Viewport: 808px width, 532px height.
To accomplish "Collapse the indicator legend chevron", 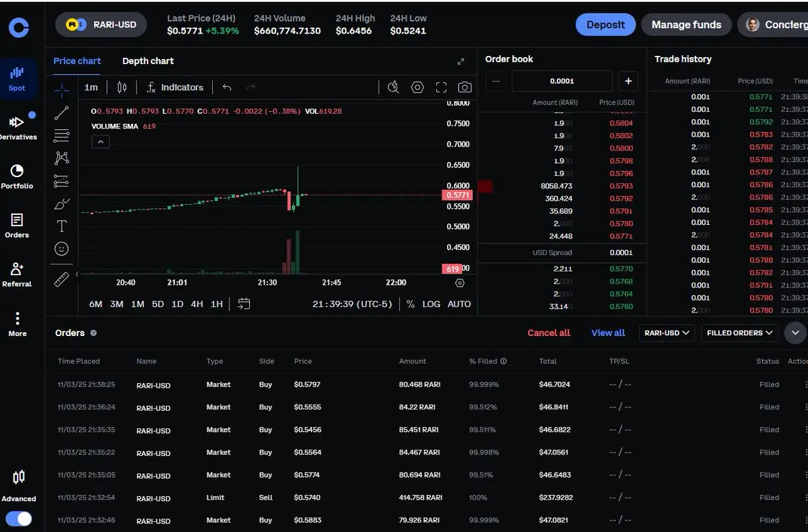I will point(100,141).
